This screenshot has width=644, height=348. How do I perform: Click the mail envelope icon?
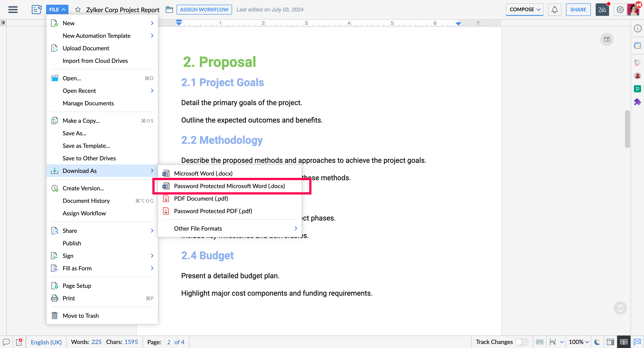click(x=637, y=342)
